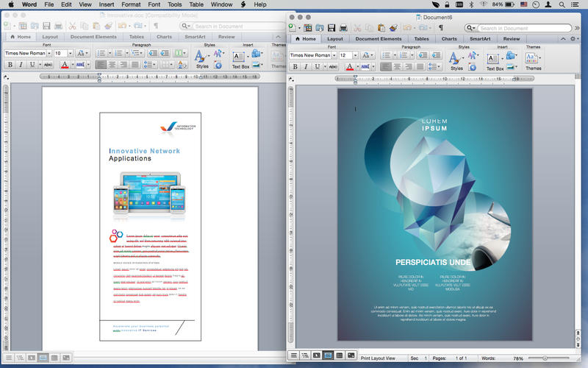Click Outline view icon in Innovative.doc status bar
The width and height of the screenshot is (588, 368).
click(x=20, y=358)
